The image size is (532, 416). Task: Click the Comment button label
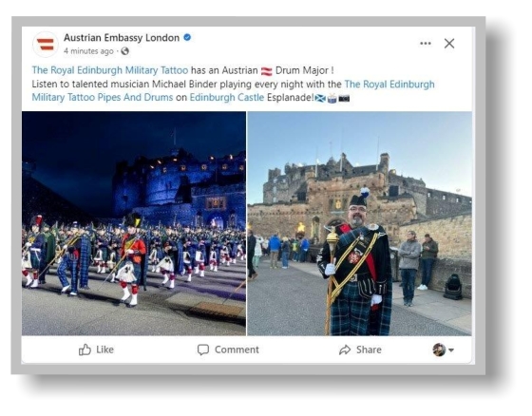pos(237,350)
